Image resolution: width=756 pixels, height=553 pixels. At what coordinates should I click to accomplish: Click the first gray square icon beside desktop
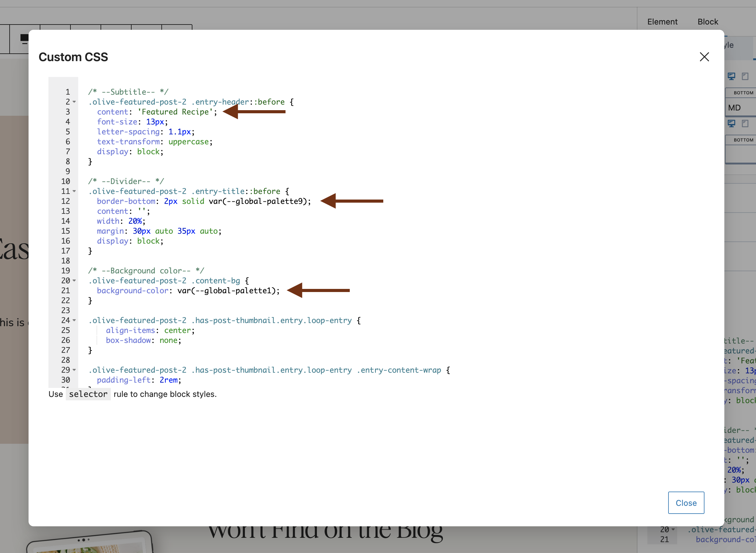[745, 76]
